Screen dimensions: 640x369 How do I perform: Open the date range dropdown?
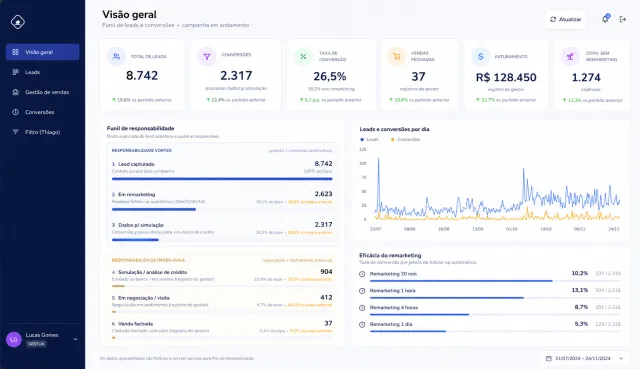click(584, 358)
